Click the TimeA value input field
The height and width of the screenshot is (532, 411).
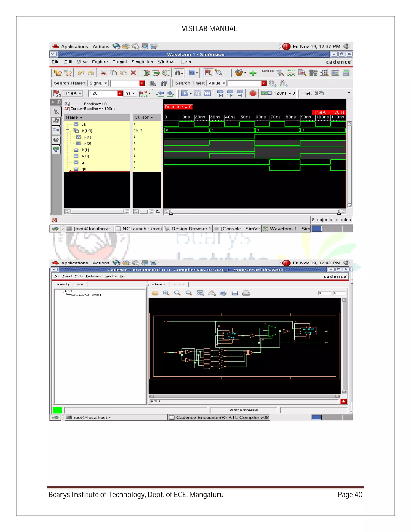coord(103,93)
